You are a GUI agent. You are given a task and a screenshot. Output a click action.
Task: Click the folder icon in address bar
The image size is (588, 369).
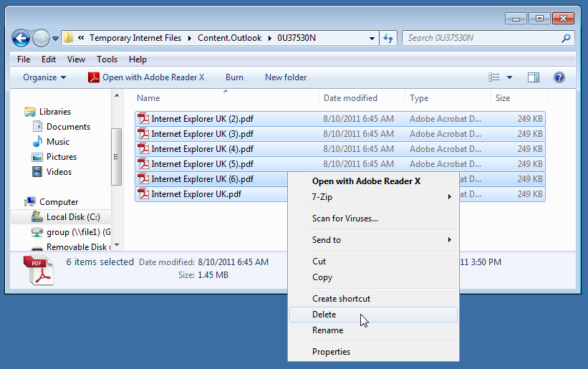[x=68, y=37]
